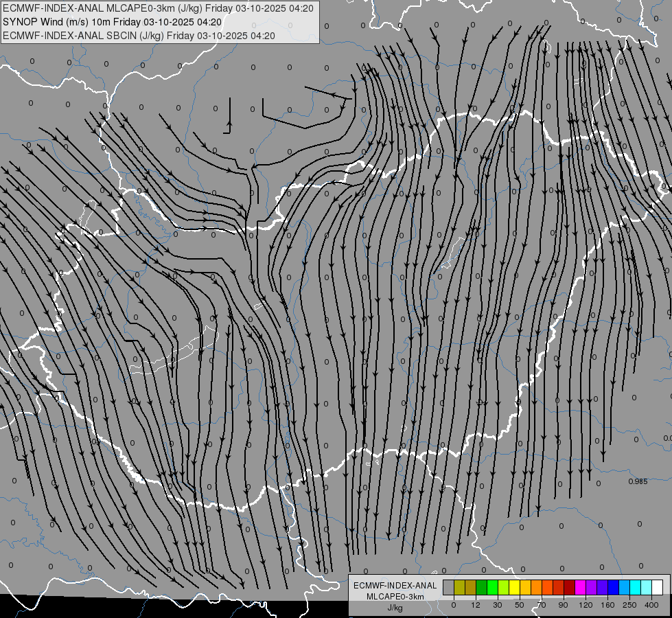Click the olive-yellow legend swatch after gray

pos(459,587)
